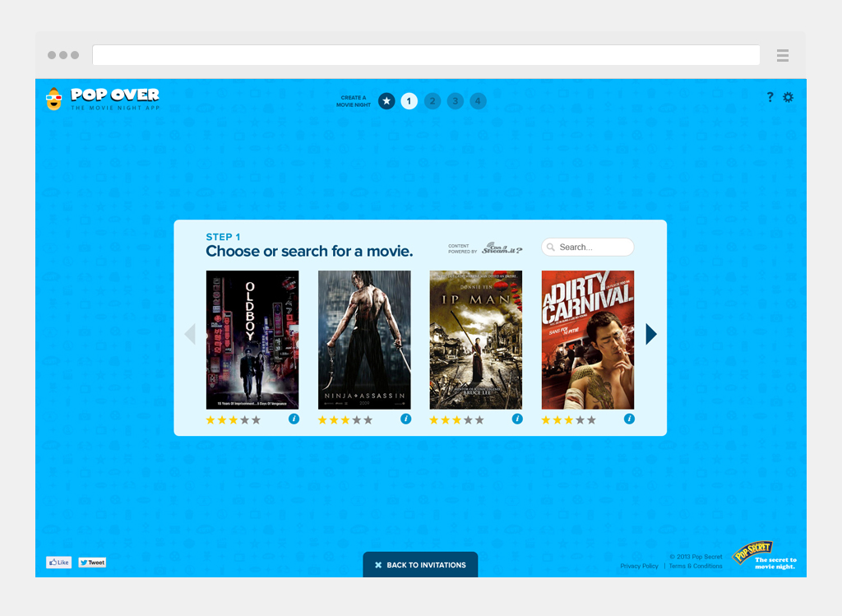Go to step 2 in progress indicator
842x616 pixels.
pyautogui.click(x=433, y=101)
